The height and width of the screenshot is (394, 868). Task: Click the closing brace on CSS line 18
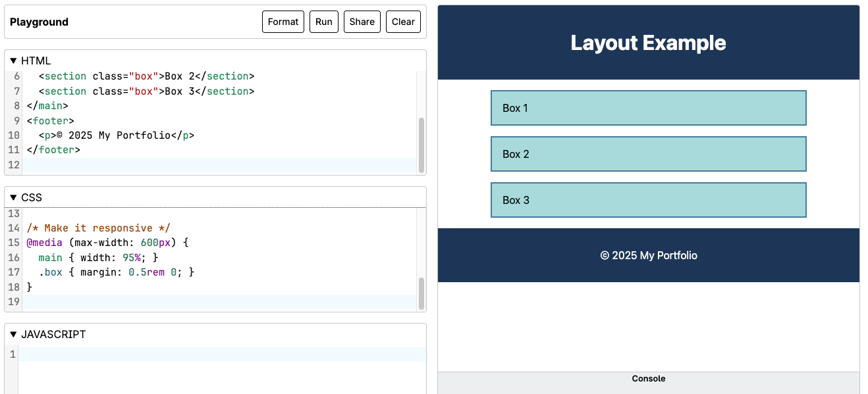30,287
